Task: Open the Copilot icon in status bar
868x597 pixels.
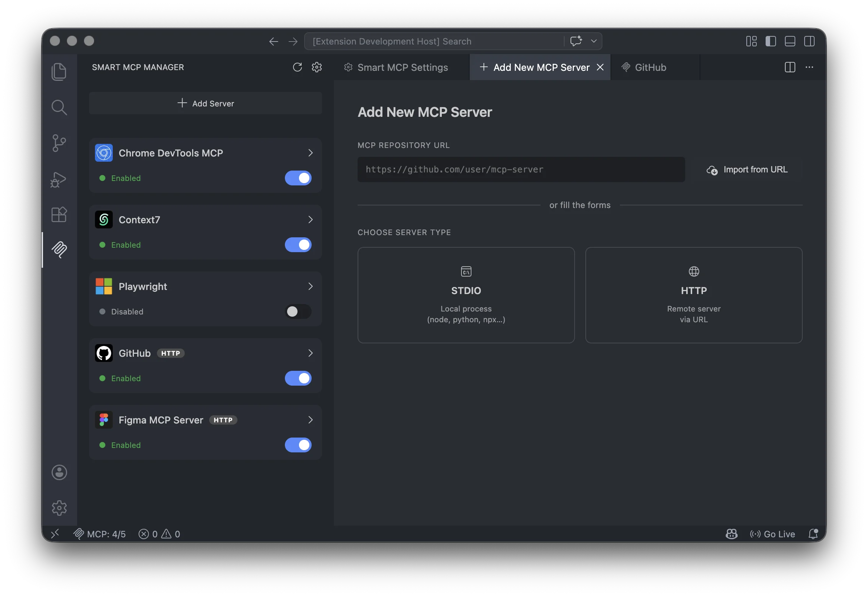Action: pos(731,534)
